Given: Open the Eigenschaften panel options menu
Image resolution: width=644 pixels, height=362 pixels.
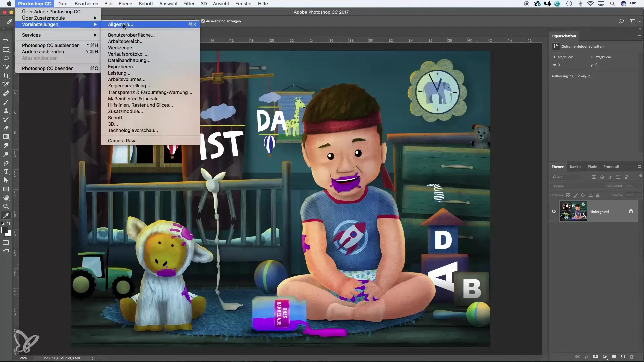Looking at the screenshot, I should [x=639, y=36].
